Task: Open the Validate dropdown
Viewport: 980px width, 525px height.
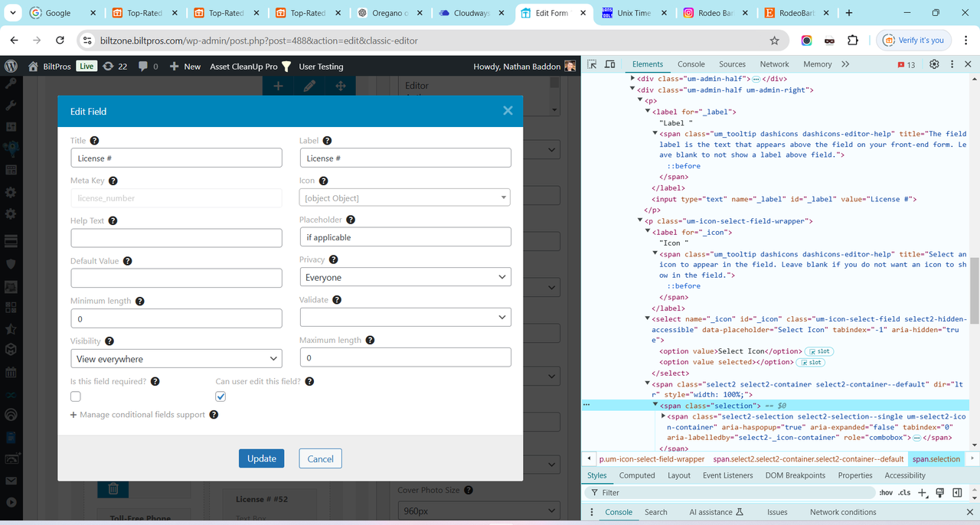Action: [x=405, y=317]
